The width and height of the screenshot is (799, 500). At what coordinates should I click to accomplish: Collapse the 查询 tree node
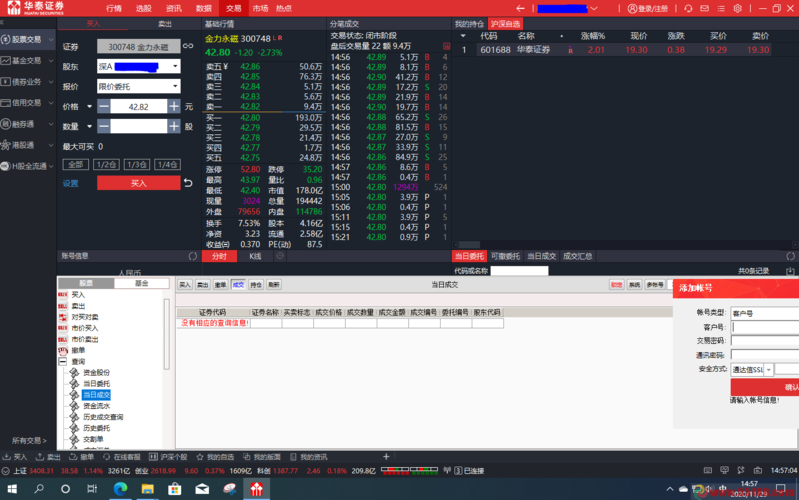[x=63, y=361]
